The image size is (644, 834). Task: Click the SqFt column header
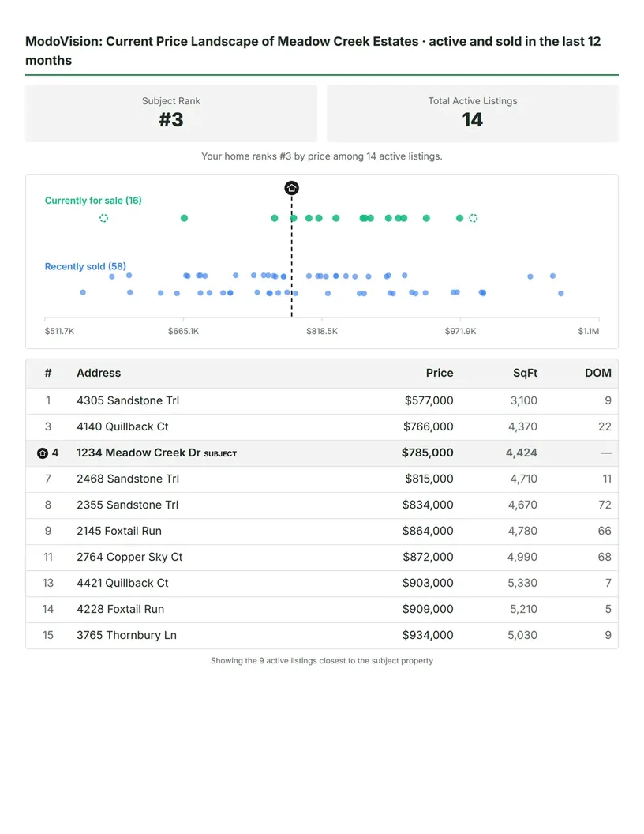click(x=525, y=374)
